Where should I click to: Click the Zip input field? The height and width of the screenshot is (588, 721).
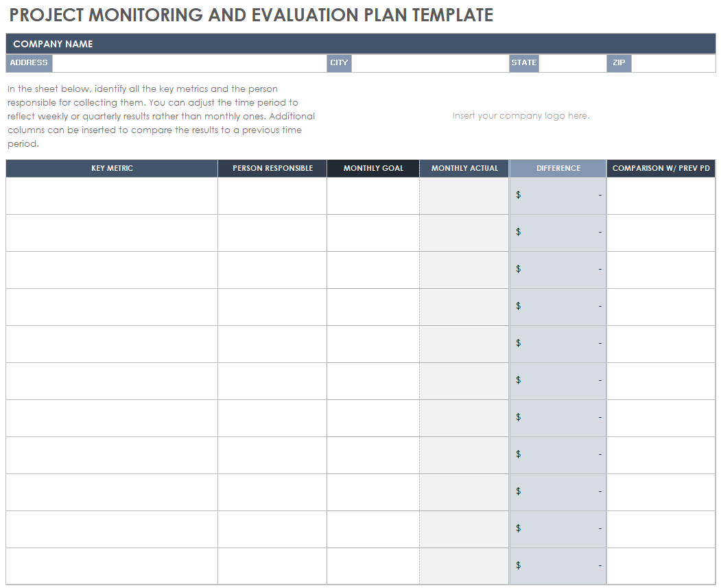click(x=672, y=63)
